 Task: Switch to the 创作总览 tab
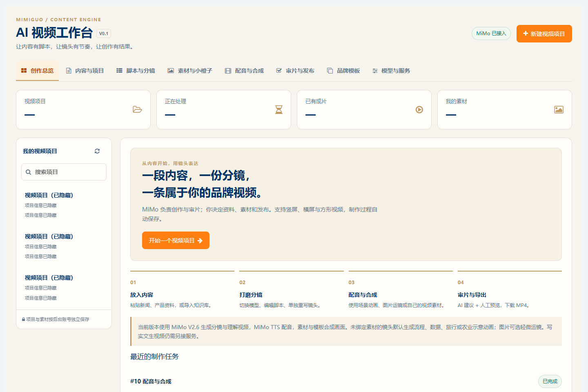(x=37, y=71)
